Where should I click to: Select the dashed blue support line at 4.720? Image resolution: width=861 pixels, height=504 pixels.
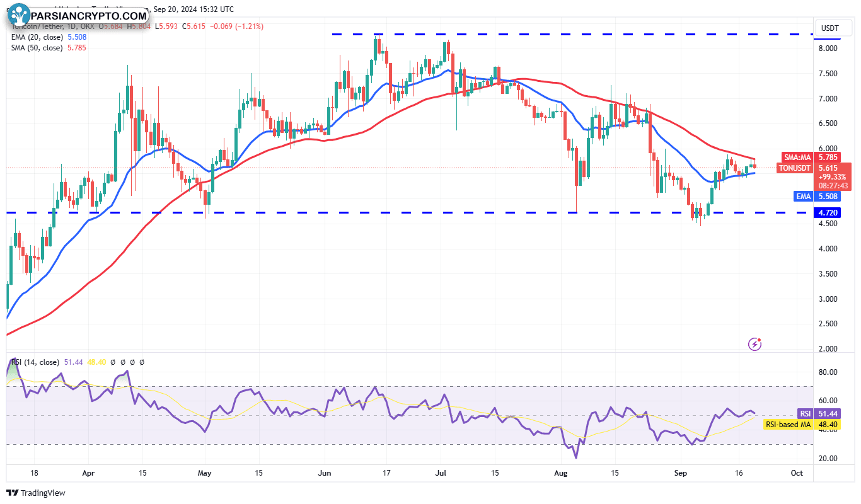[x=408, y=213]
